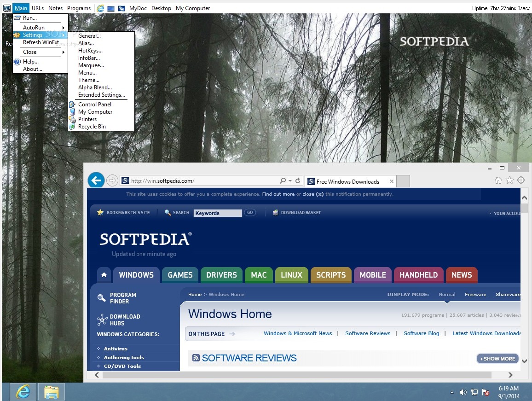Viewport: 532px width, 401px height.
Task: Click the Printers icon in submenu
Action: pyautogui.click(x=72, y=119)
